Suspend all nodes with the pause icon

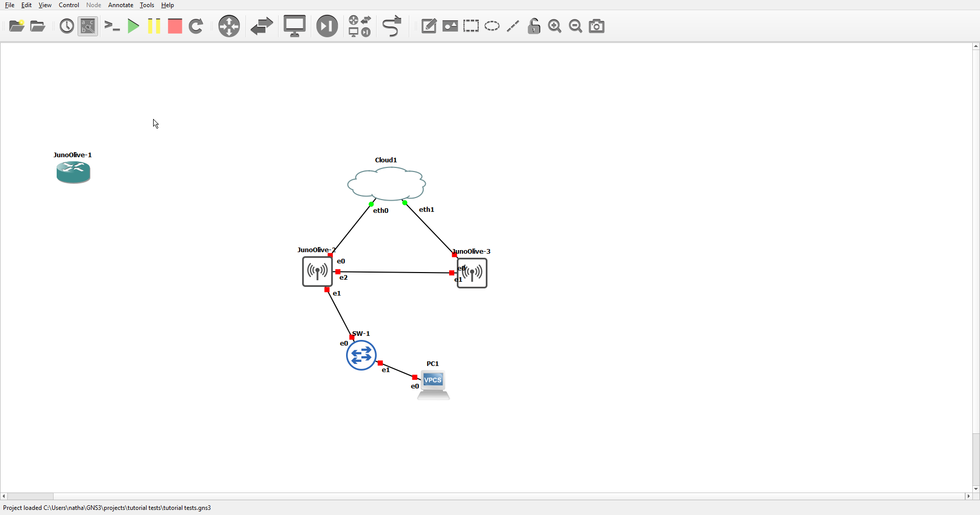154,26
